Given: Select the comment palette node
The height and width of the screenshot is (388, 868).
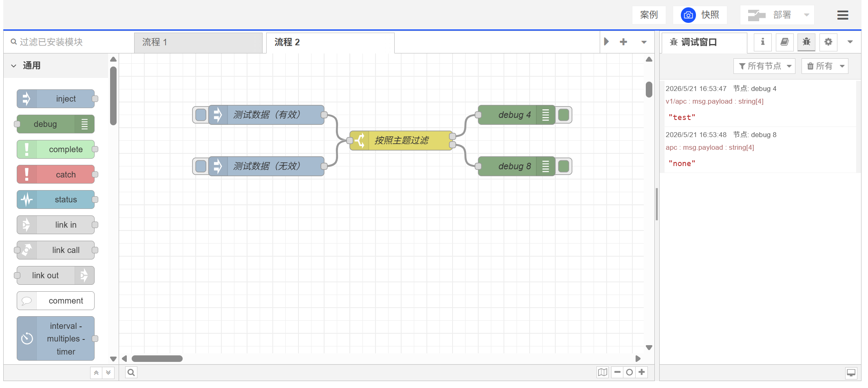Looking at the screenshot, I should point(56,301).
